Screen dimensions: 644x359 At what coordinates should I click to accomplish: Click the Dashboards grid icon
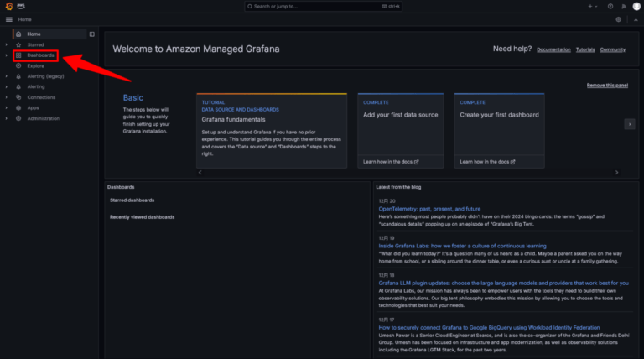pyautogui.click(x=18, y=55)
